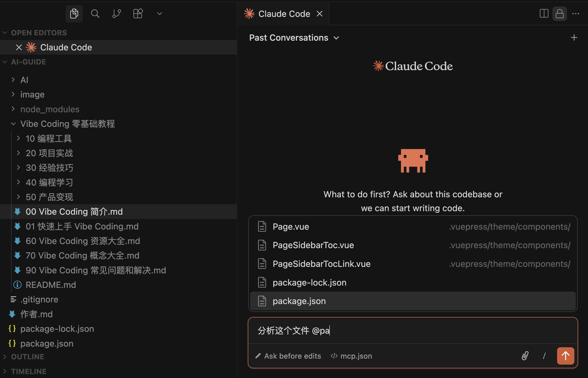
Task: Expand the OUTLINE section
Action: pyautogui.click(x=27, y=357)
